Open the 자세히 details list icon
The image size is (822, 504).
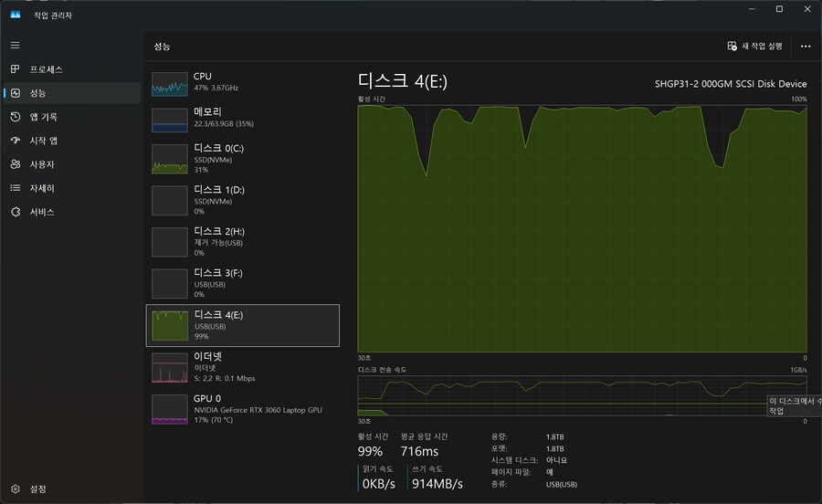pos(16,187)
